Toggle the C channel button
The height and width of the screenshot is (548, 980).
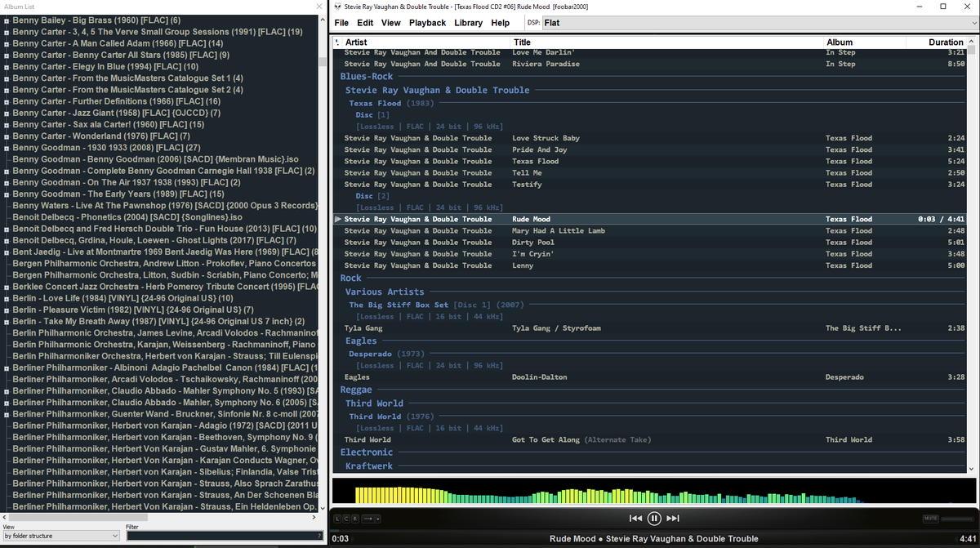[346, 519]
